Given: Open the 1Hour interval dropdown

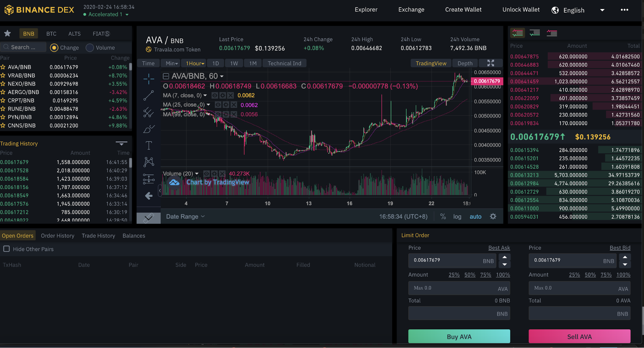Looking at the screenshot, I should tap(195, 63).
